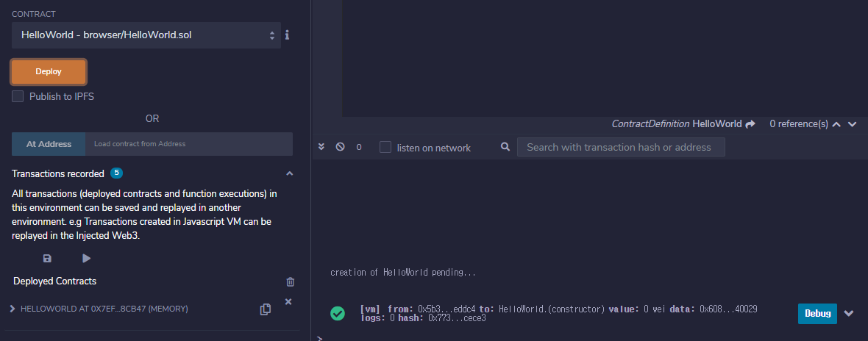The image size is (868, 341).
Task: Click the Deployed Contracts heading
Action: (55, 281)
